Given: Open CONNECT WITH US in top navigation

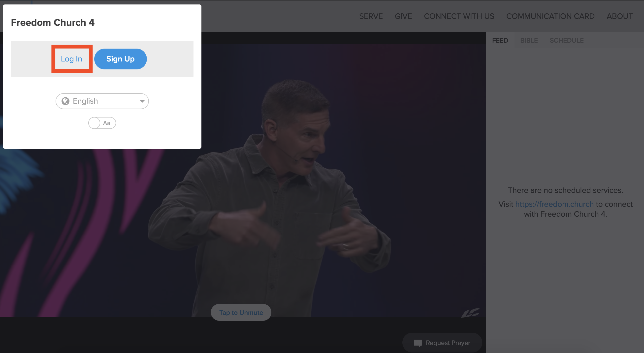Looking at the screenshot, I should 459,16.
